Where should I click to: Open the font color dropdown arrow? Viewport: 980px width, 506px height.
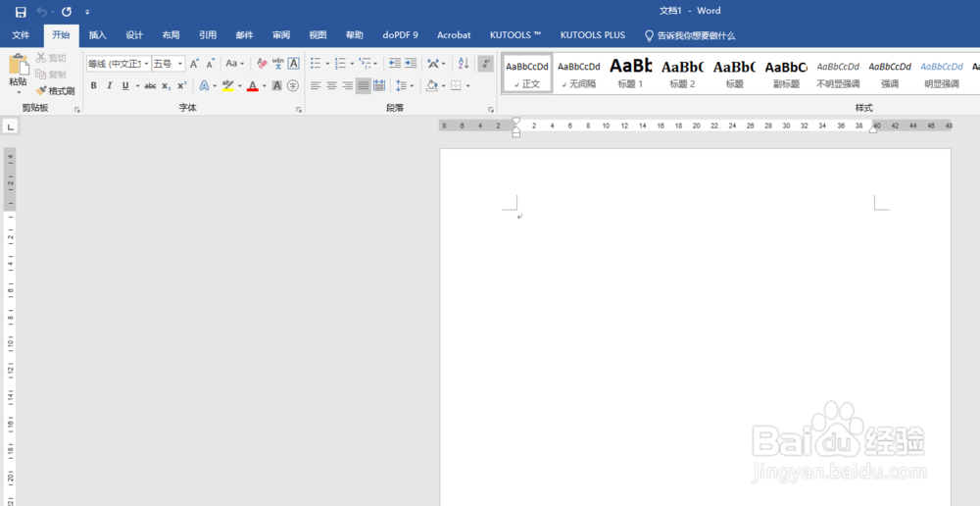[264, 85]
